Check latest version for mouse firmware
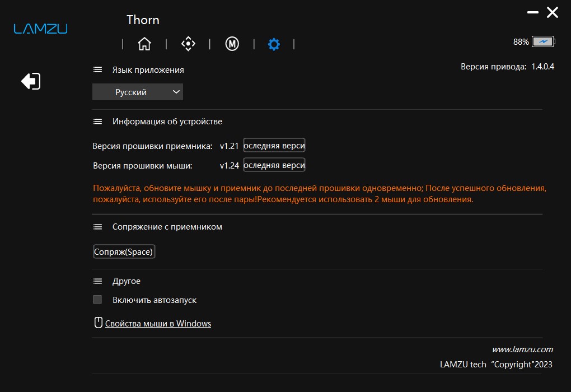This screenshot has height=392, width=571. [x=274, y=165]
